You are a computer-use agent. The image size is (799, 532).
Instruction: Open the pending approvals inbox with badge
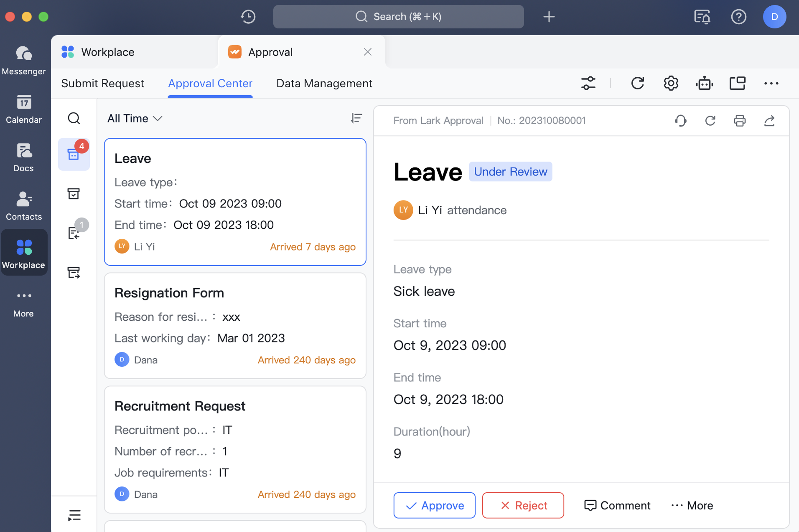(x=74, y=154)
